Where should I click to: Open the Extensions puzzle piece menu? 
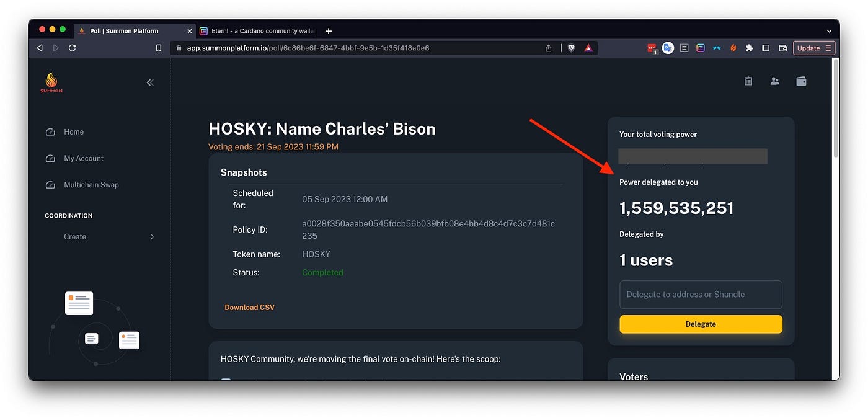[x=749, y=48]
